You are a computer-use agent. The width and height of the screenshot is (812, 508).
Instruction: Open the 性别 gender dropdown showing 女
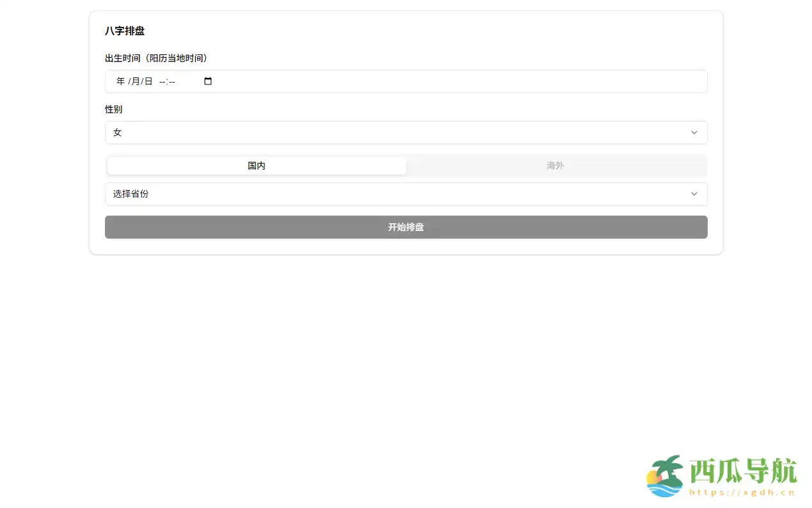tap(406, 132)
